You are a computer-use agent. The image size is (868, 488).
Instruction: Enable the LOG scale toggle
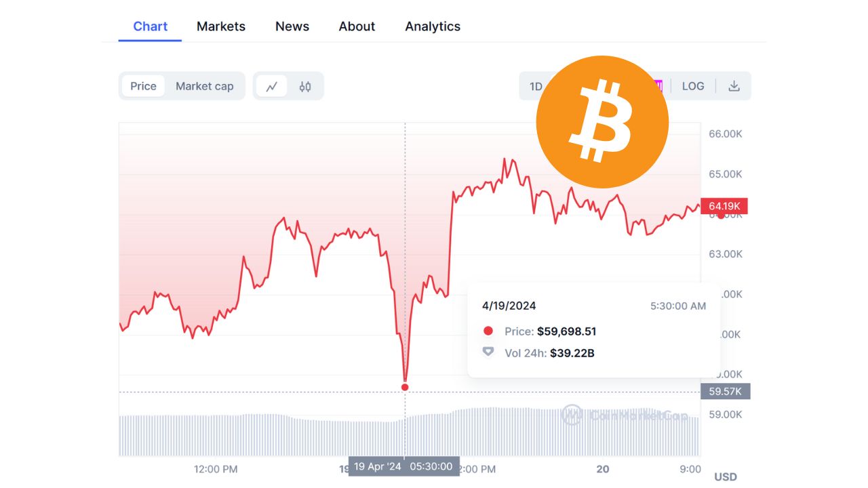[693, 86]
